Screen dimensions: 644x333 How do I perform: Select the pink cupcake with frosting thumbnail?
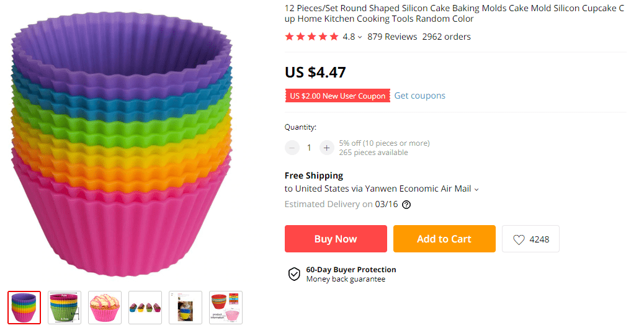[105, 308]
